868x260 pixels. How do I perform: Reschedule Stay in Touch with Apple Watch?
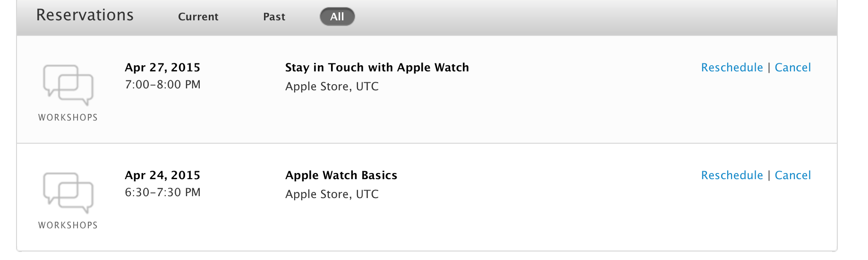coord(732,68)
